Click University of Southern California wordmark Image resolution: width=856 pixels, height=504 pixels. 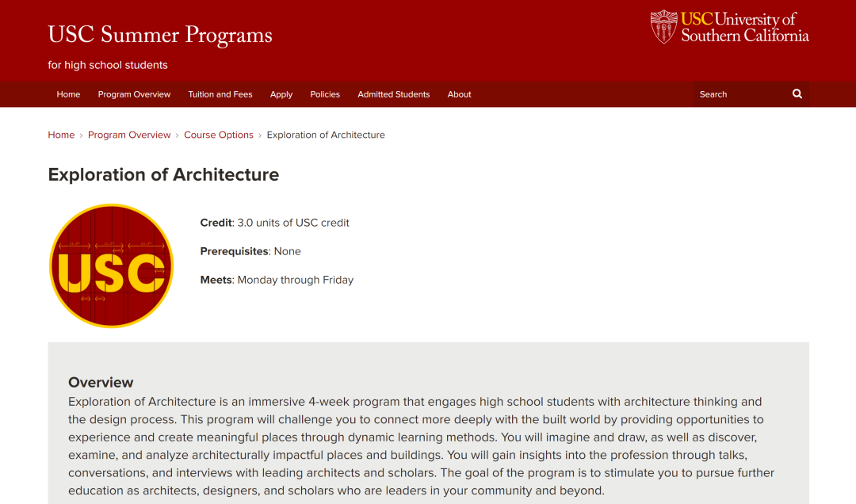point(744,27)
